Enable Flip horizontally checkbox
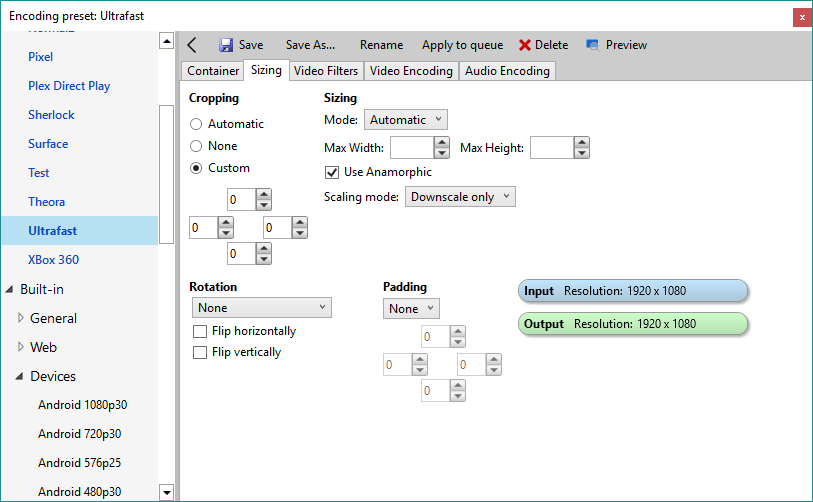The image size is (813, 502). [x=200, y=331]
